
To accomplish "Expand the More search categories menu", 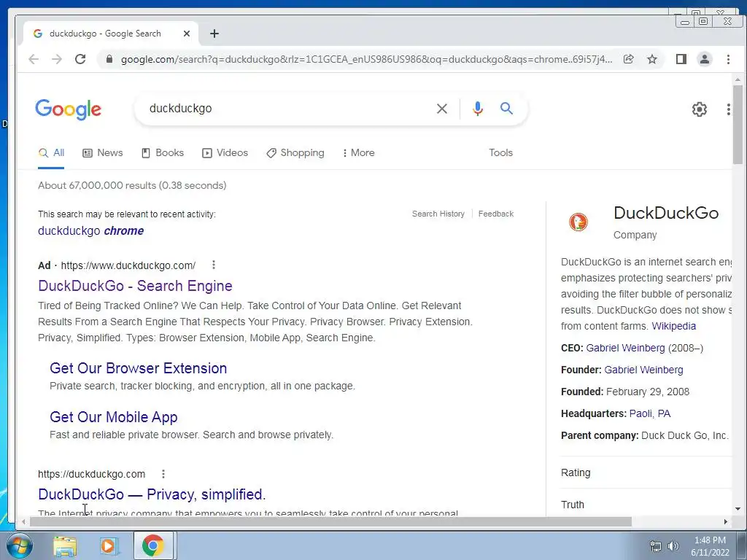I will 359,153.
